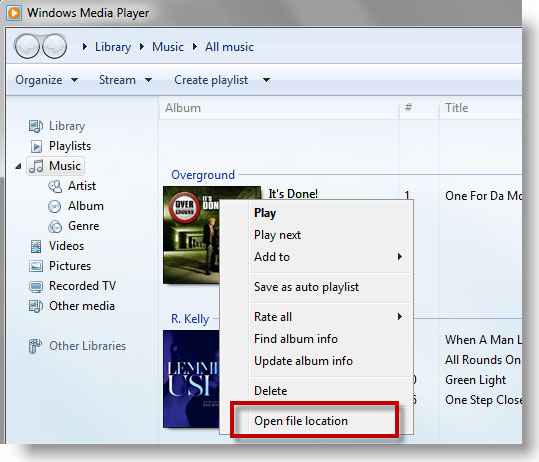
Task: Select the R. Kelly album cover thumbnail
Action: click(x=191, y=379)
